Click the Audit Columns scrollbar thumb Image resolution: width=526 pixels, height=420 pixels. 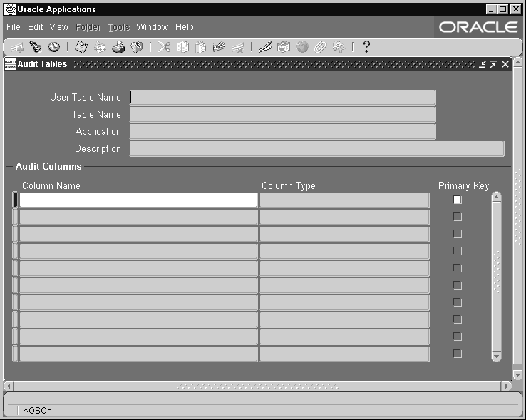click(x=497, y=277)
